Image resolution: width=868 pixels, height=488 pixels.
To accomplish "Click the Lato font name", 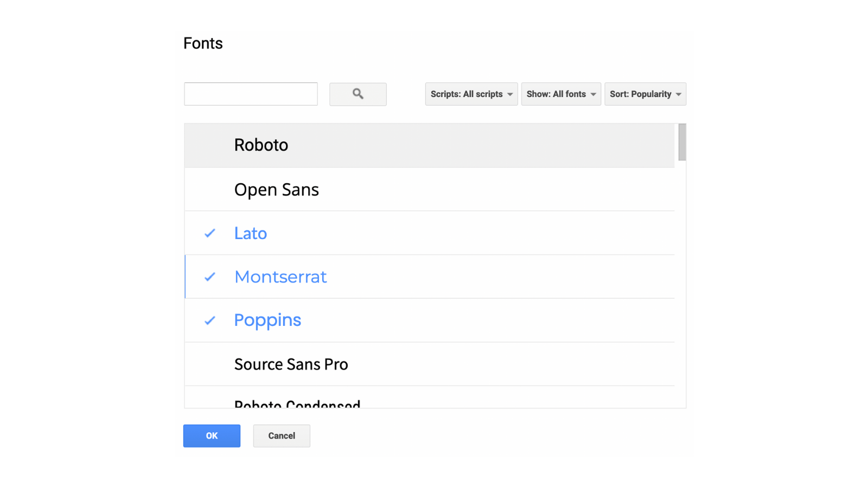I will coord(251,233).
